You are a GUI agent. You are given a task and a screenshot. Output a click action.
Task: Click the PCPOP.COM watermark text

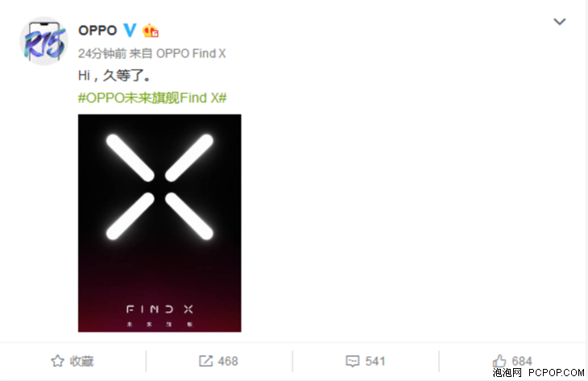tap(556, 373)
